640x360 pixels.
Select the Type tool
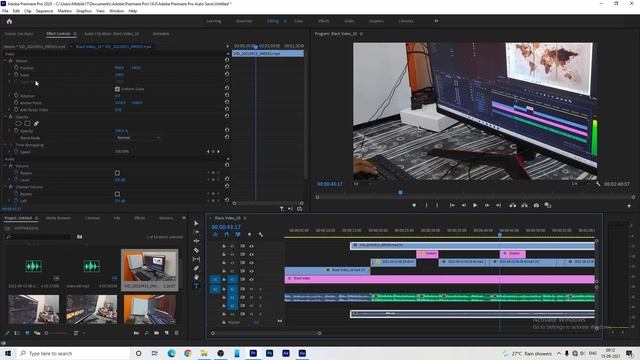[196, 286]
